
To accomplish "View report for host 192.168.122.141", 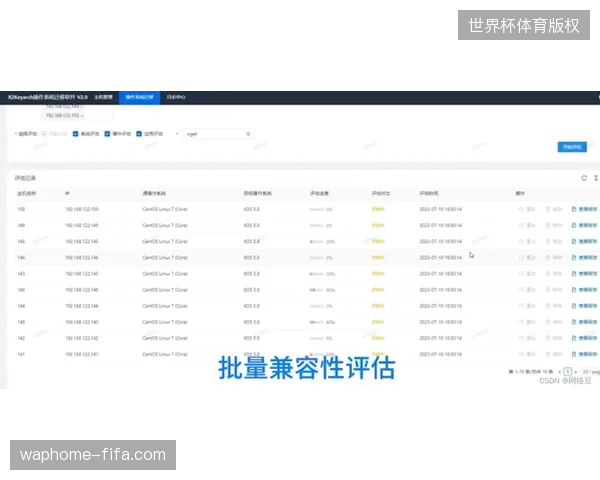I will pyautogui.click(x=584, y=354).
